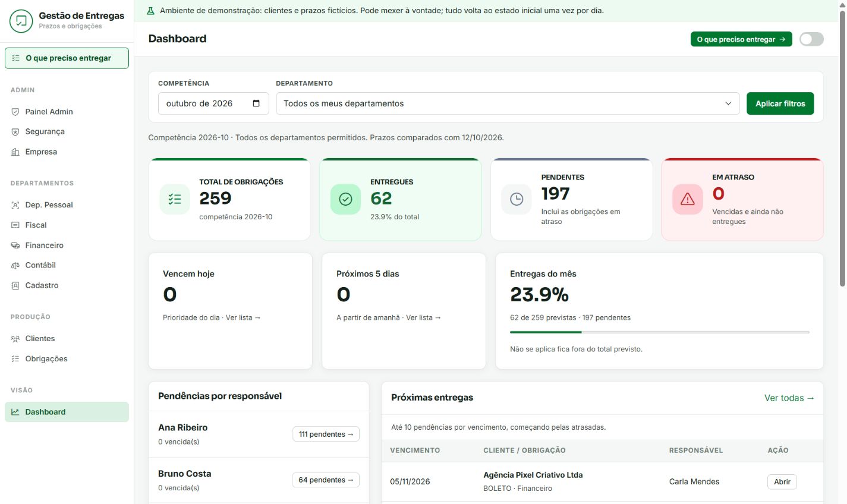
Task: Click the Fiscal sidebar icon
Action: click(x=15, y=225)
